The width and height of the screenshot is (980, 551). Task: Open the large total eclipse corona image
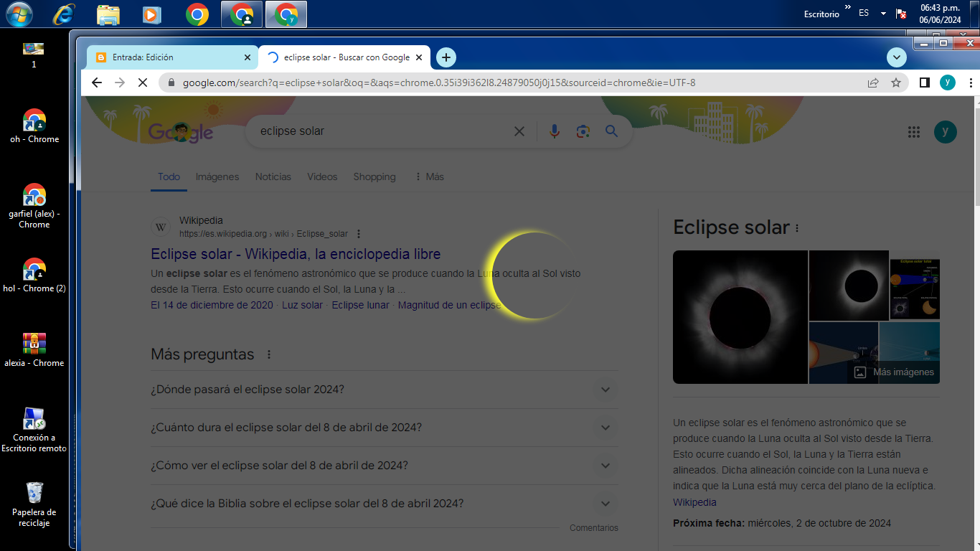[740, 317]
